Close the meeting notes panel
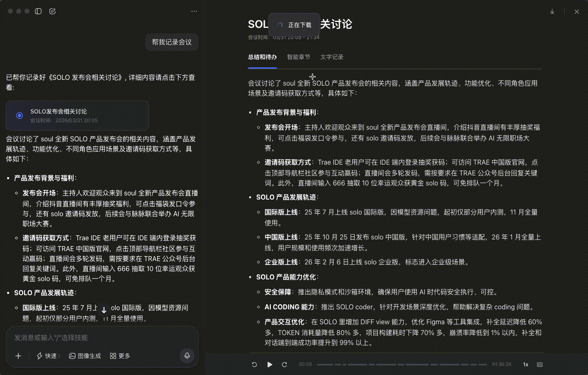588x375 pixels. pos(577,12)
